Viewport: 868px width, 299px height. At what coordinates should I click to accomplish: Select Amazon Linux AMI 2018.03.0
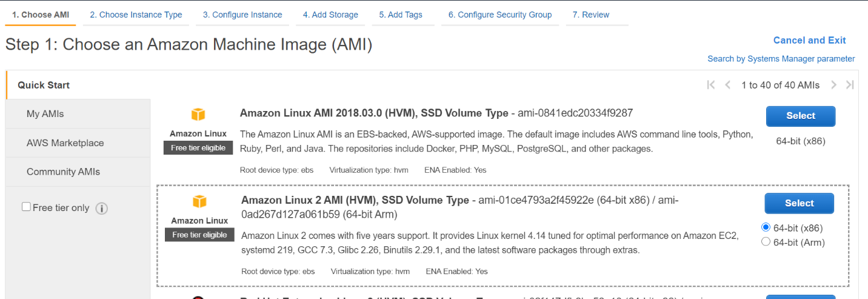tap(800, 116)
